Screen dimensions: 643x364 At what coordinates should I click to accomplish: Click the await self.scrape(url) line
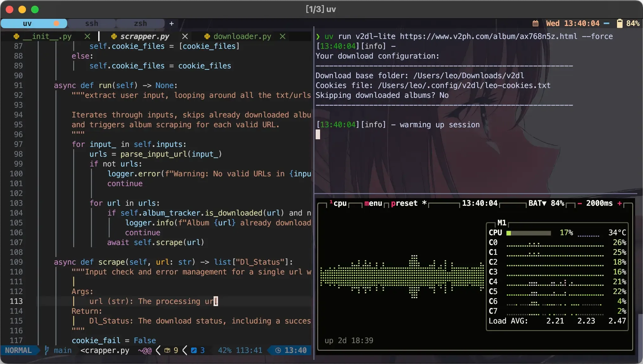pyautogui.click(x=156, y=242)
